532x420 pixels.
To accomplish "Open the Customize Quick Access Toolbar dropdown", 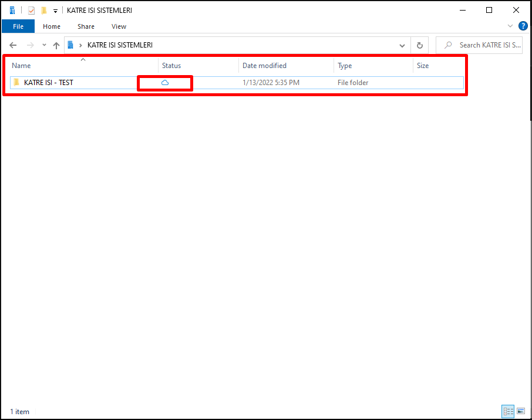I will click(x=55, y=11).
